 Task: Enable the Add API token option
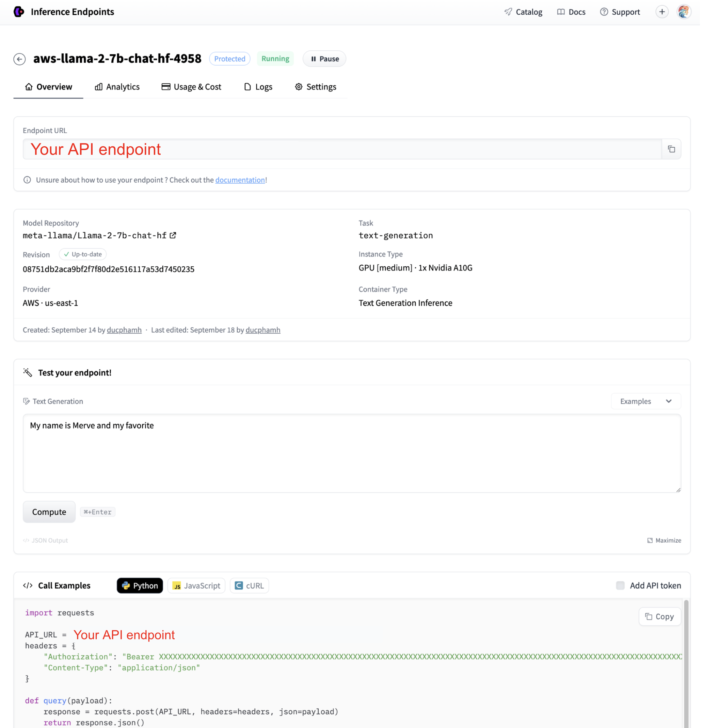click(620, 585)
